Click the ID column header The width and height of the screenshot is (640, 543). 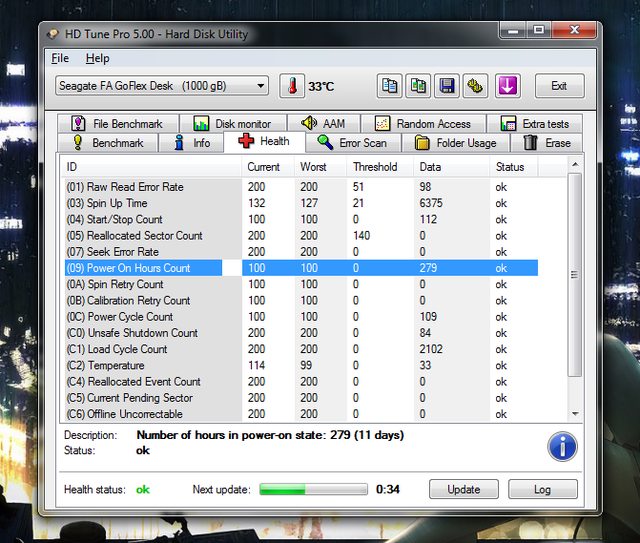[x=151, y=167]
